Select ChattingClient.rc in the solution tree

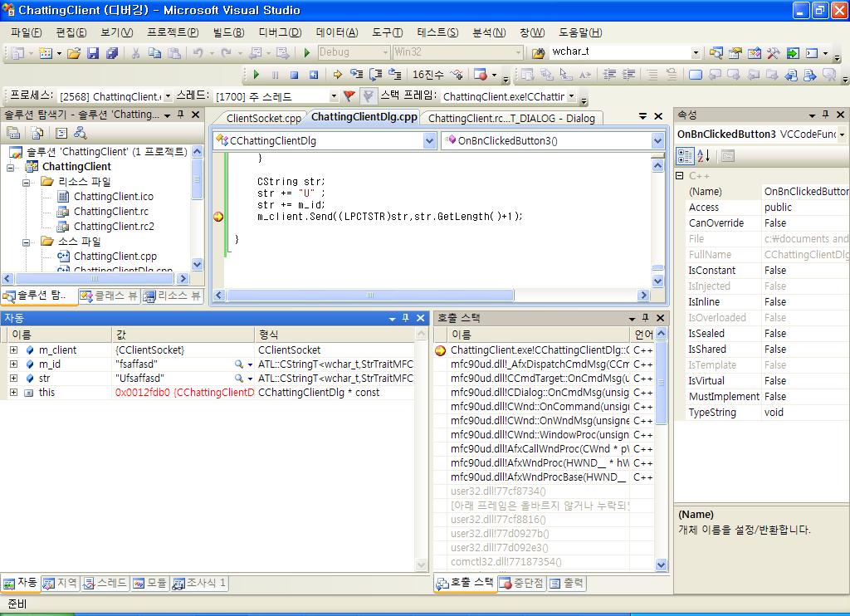tap(110, 212)
